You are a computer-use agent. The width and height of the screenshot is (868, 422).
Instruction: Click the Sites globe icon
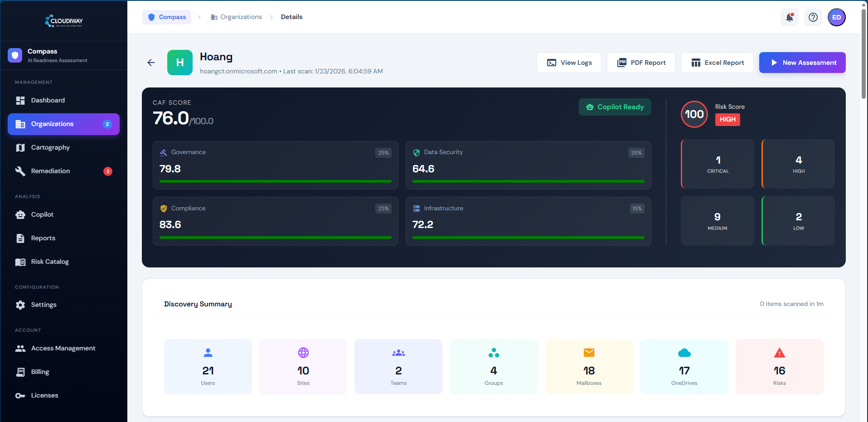(303, 353)
